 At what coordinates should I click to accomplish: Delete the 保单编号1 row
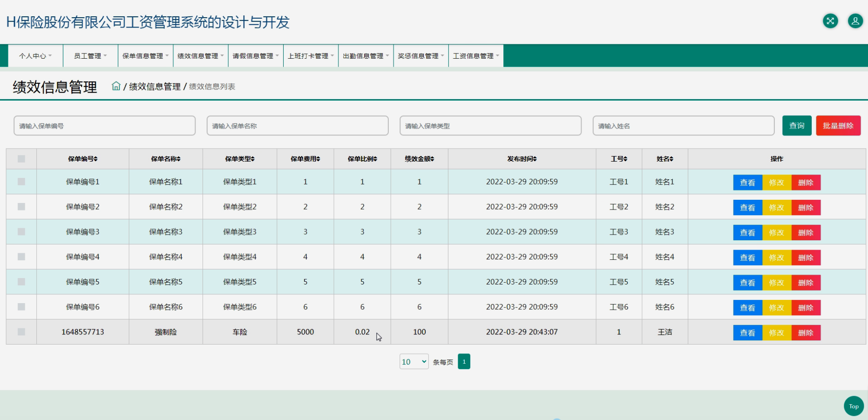(x=806, y=183)
